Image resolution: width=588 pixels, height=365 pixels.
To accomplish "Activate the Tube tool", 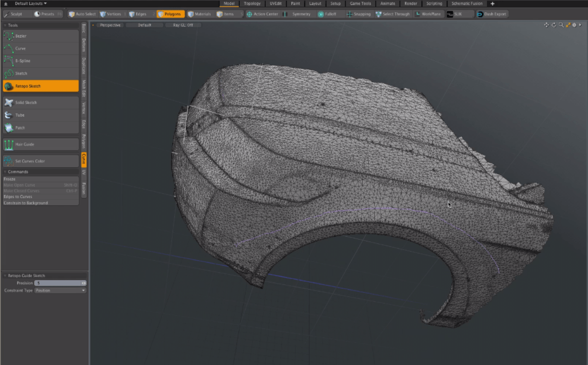I will point(40,115).
